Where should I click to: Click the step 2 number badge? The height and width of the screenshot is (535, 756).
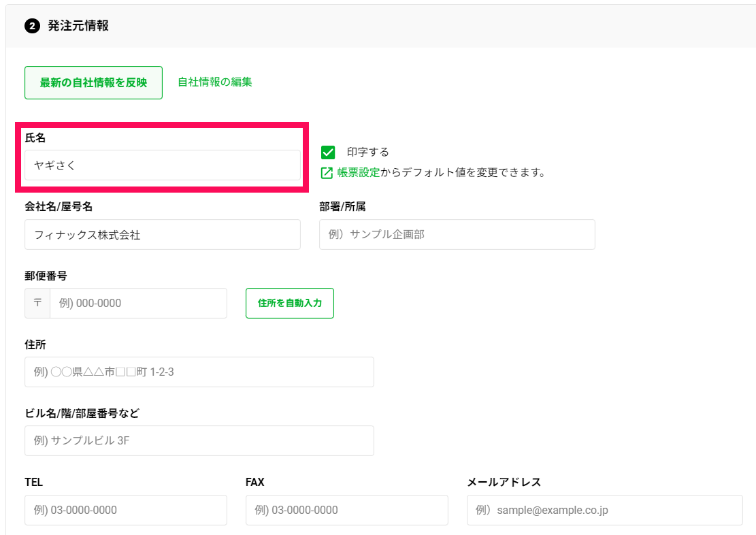(x=32, y=27)
